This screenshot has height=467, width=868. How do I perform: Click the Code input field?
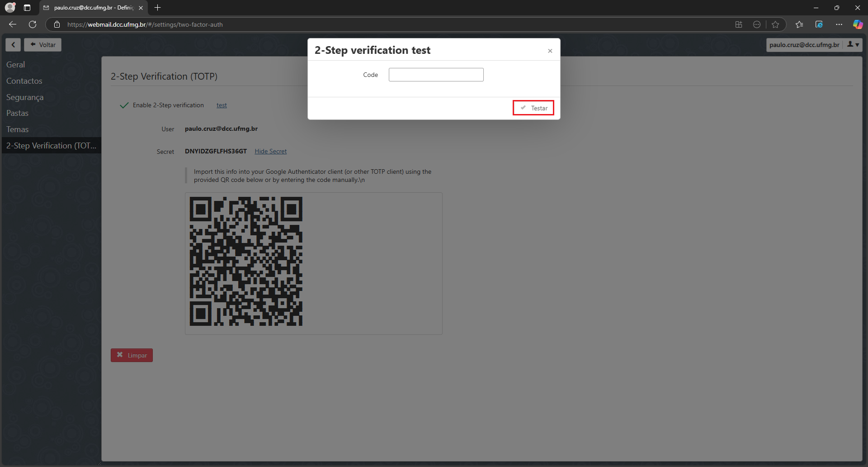[x=436, y=75]
